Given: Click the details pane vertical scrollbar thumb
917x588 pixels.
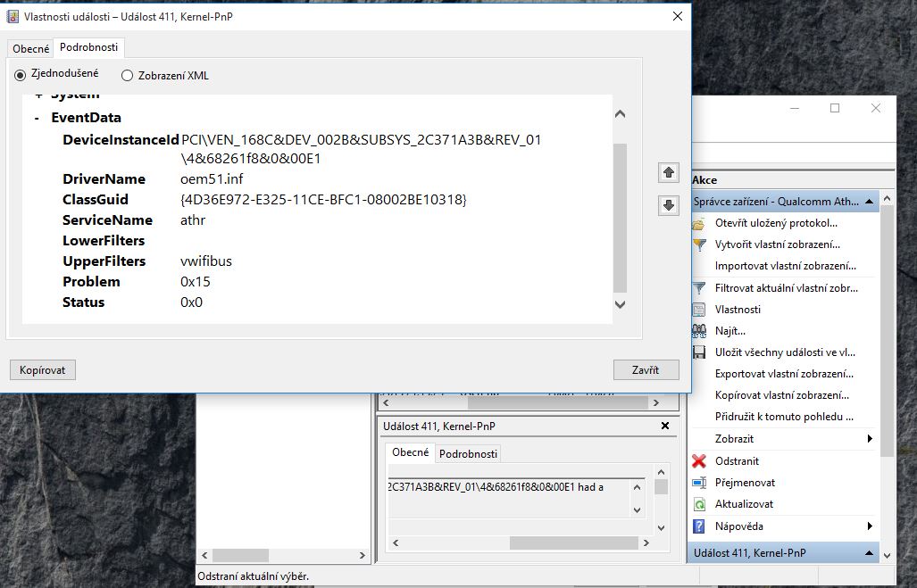Looking at the screenshot, I should [621, 218].
